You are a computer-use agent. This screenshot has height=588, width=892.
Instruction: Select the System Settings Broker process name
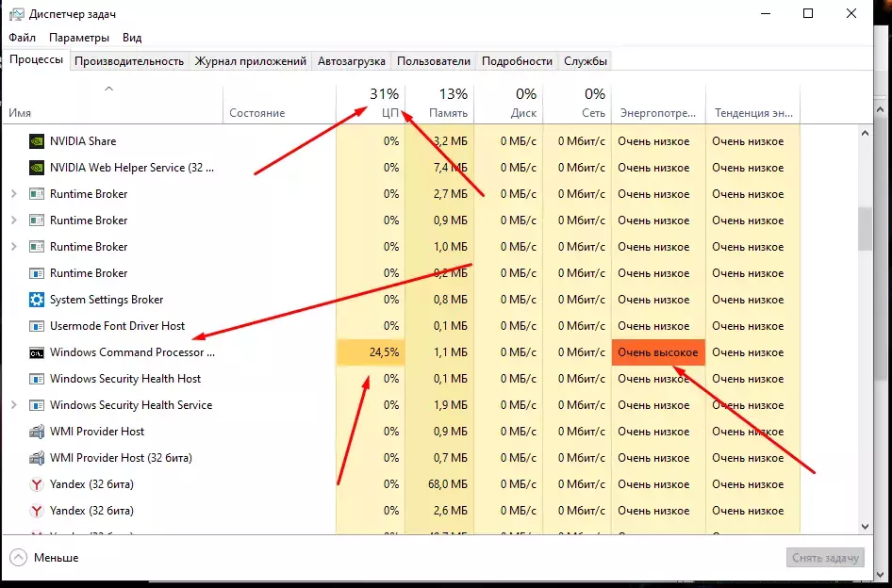coord(107,300)
